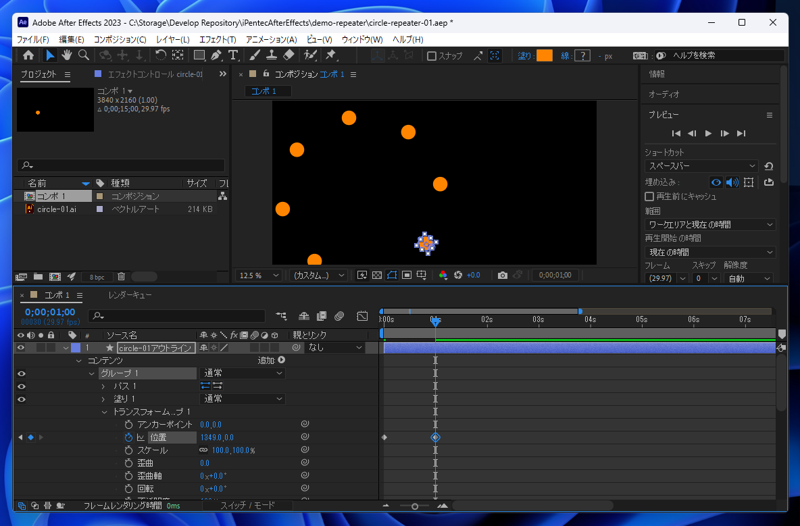Hide the circle-01 layer with eye icon
Viewport: 800px width, 526px height.
21,348
